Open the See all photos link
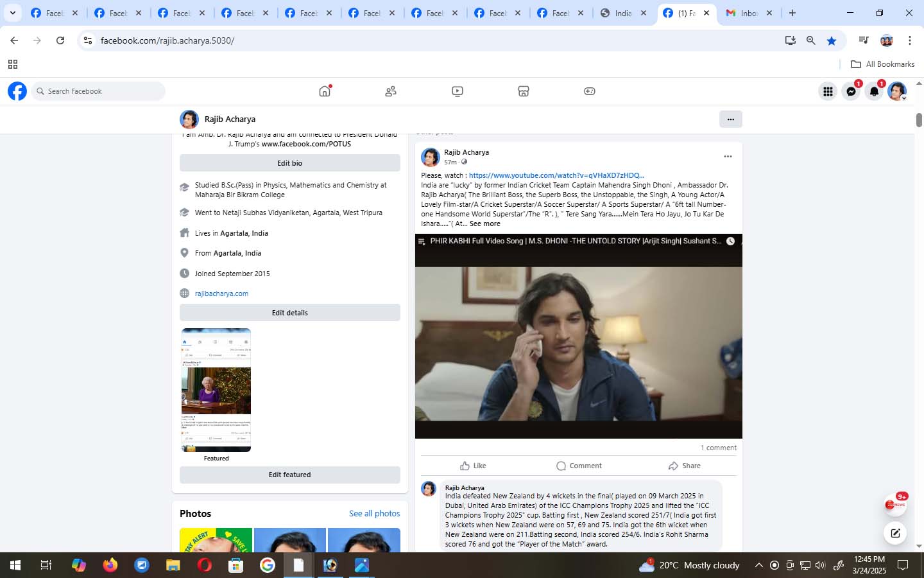 (x=374, y=514)
